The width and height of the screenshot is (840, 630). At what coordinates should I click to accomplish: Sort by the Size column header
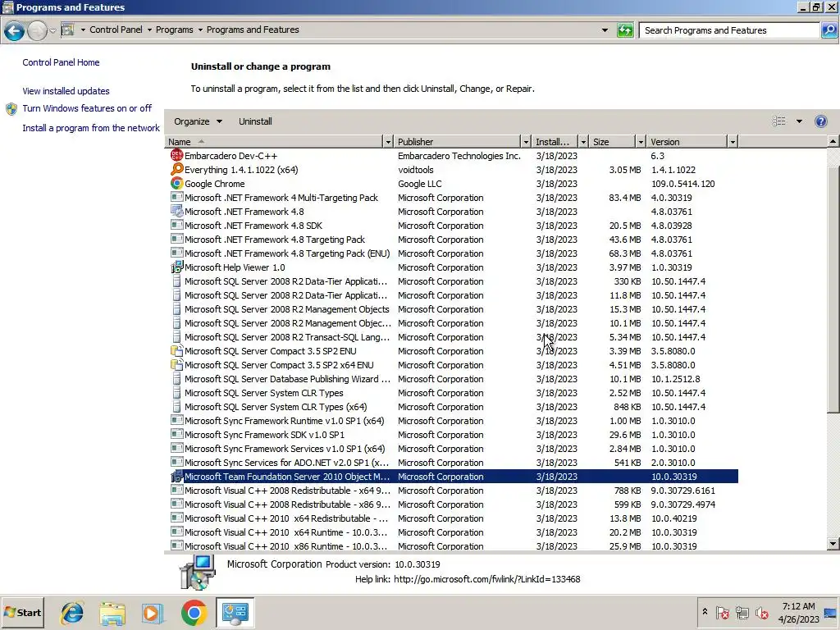click(612, 141)
